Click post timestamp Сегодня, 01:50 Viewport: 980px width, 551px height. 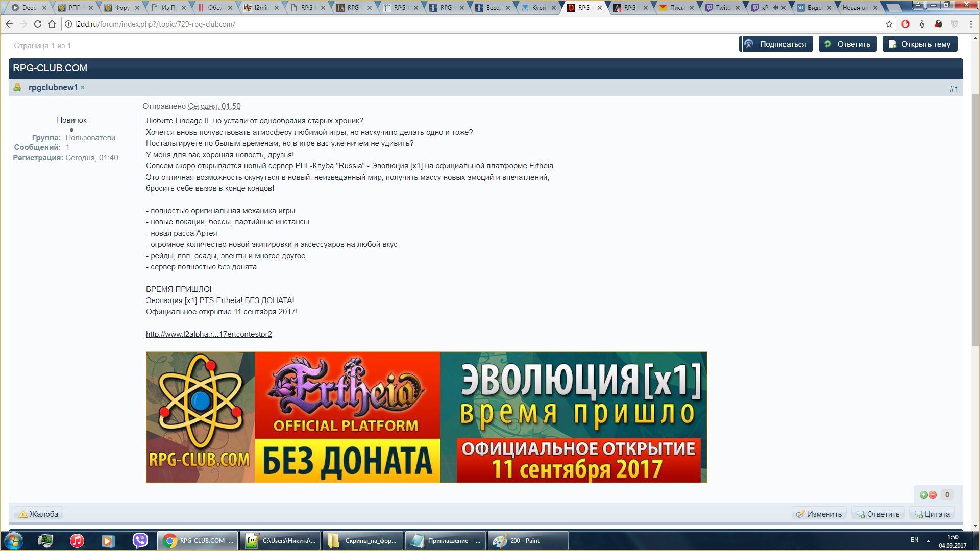214,106
